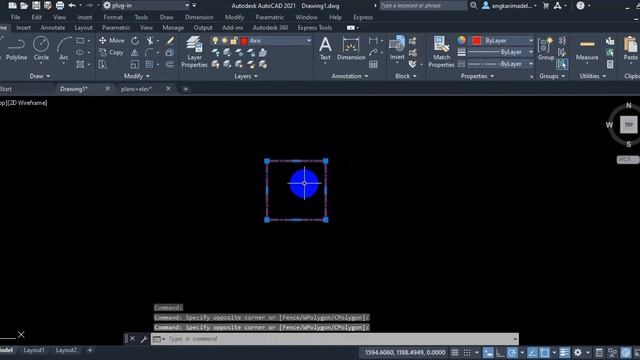The image size is (640, 360).
Task: Click the Offset tool icon
Action: click(170, 64)
